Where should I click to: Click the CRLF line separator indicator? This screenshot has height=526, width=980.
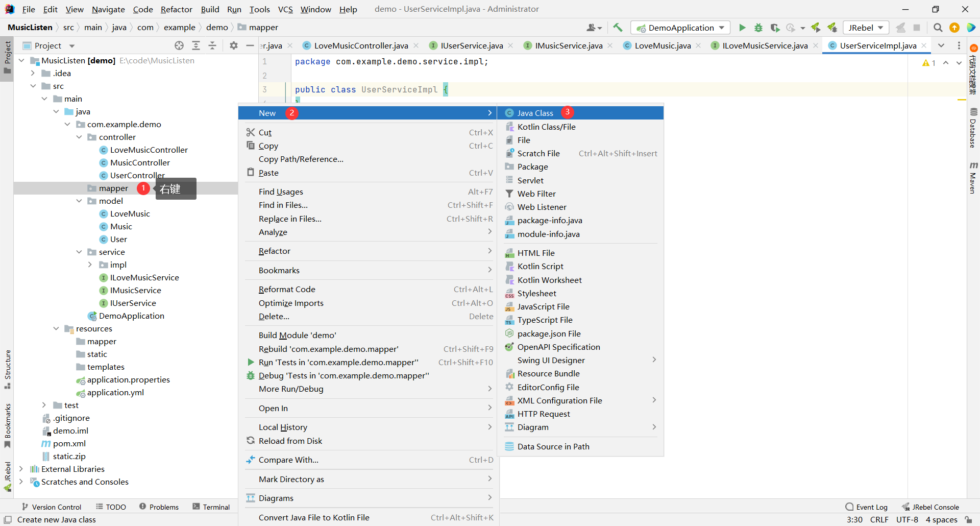[x=879, y=519]
